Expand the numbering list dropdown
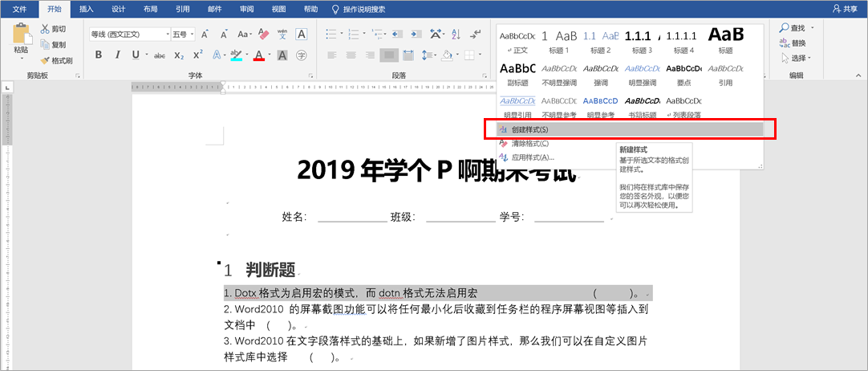 [363, 35]
